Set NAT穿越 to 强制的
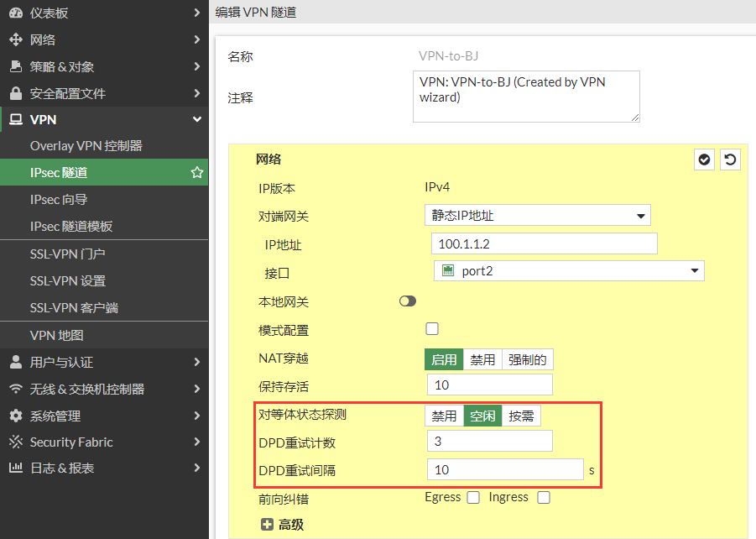Viewport: 756px width, 539px height. 528,360
